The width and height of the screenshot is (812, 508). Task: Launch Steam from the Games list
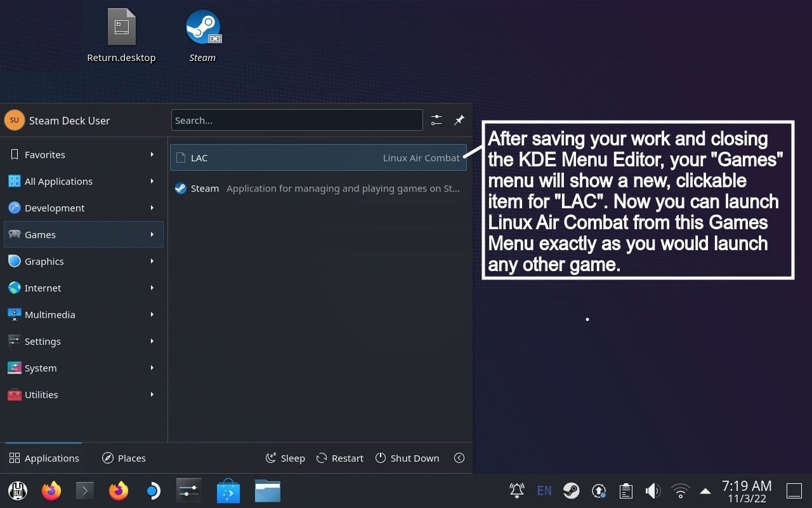tap(318, 188)
